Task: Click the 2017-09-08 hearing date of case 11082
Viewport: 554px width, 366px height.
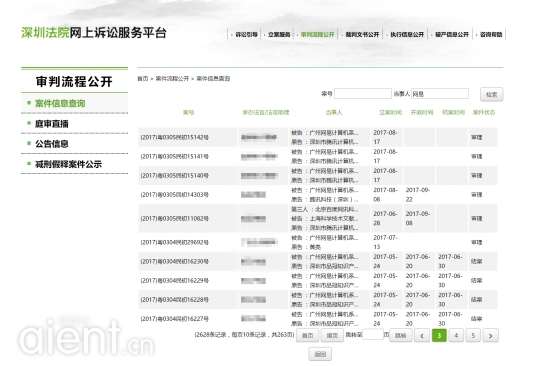Action: click(418, 218)
